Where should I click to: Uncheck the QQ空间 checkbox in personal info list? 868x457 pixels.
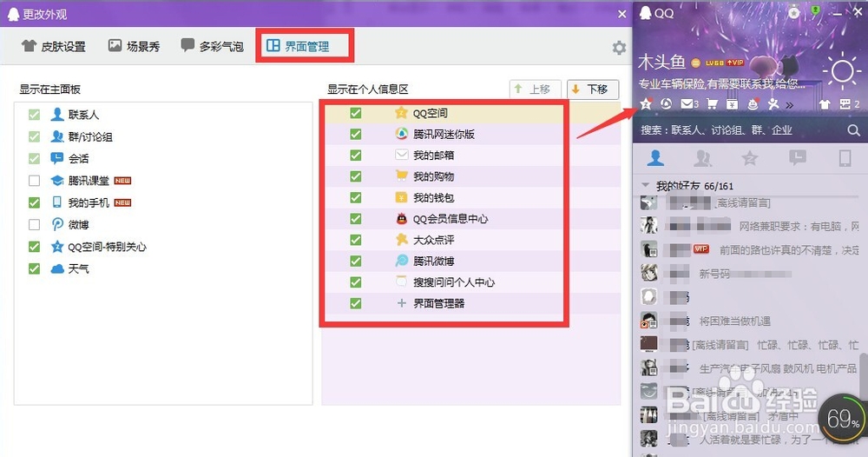pos(355,113)
